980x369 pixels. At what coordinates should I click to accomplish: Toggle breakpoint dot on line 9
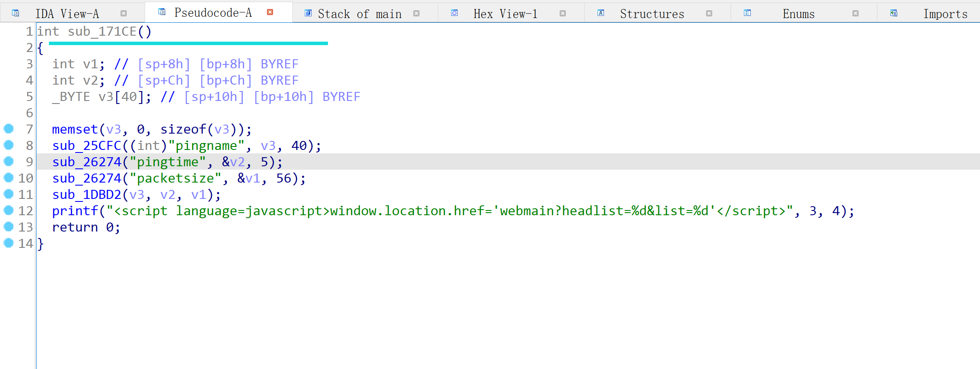9,161
